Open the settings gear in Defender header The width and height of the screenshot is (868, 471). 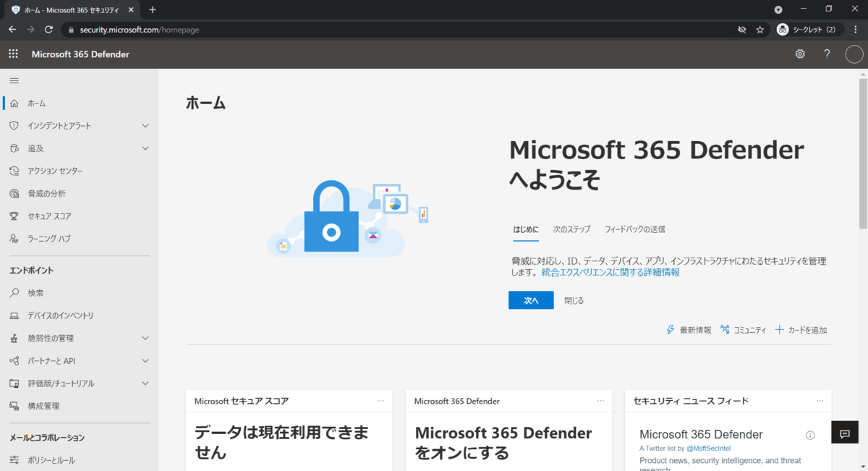point(800,54)
